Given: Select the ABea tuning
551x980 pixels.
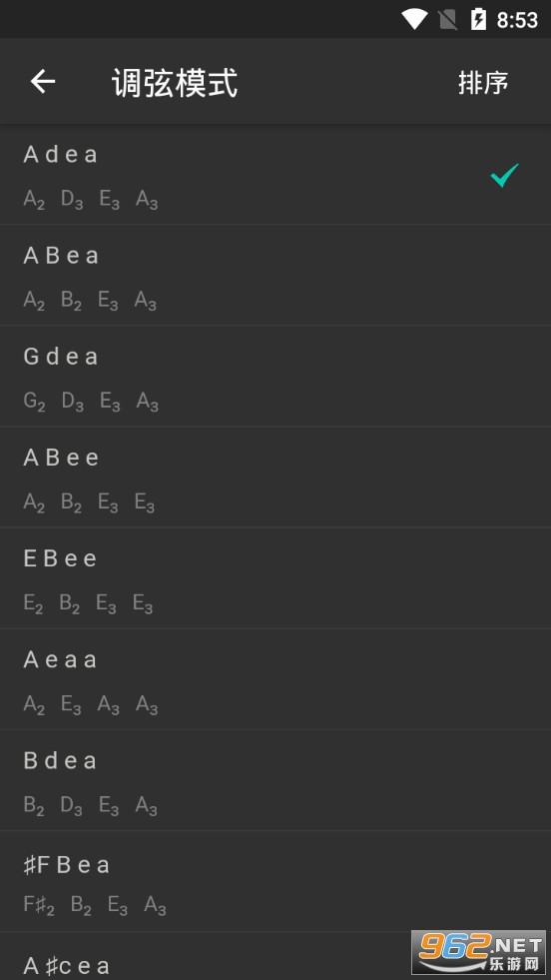Looking at the screenshot, I should (275, 276).
